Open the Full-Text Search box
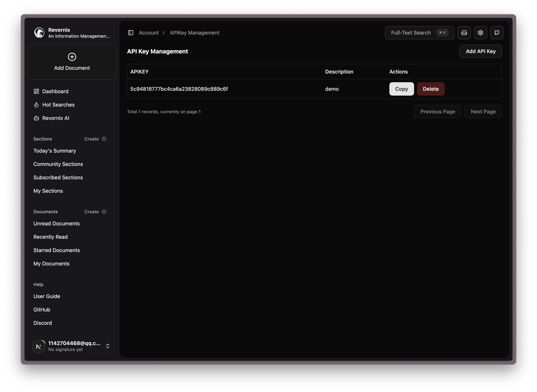537x392 pixels. click(x=419, y=33)
